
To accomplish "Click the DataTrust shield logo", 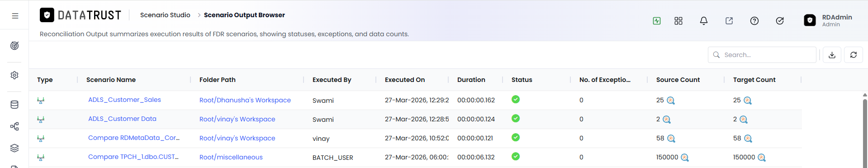I will (x=47, y=15).
